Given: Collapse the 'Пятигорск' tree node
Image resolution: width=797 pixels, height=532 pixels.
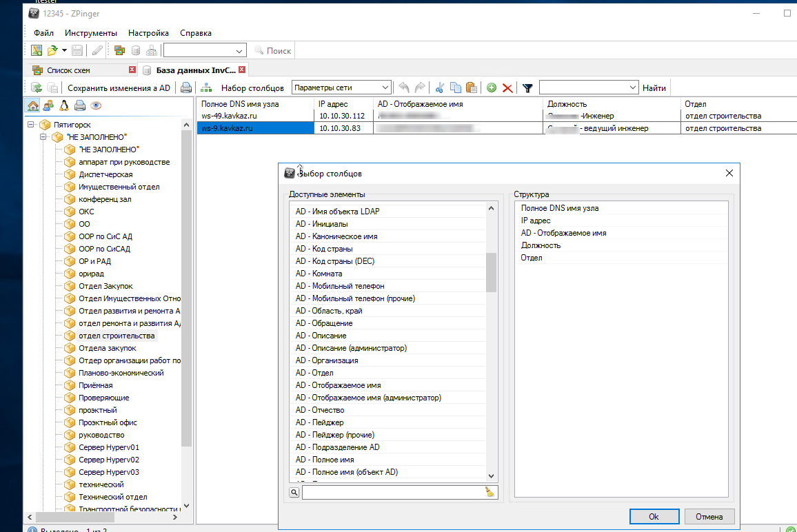Looking at the screenshot, I should 31,125.
